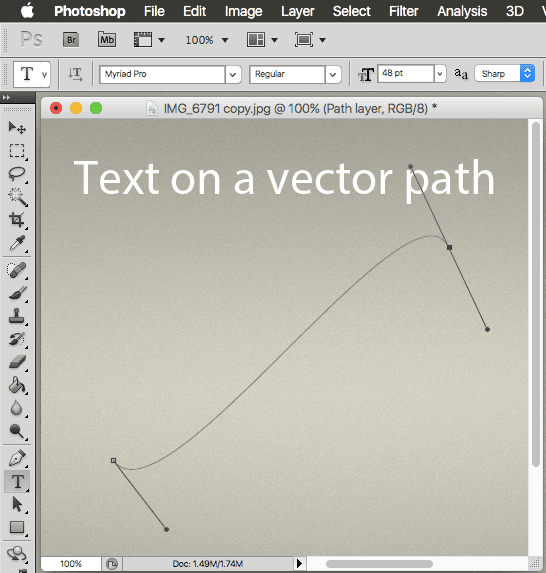Click the horizontal scrollbar of document window
The image size is (546, 573).
[379, 564]
